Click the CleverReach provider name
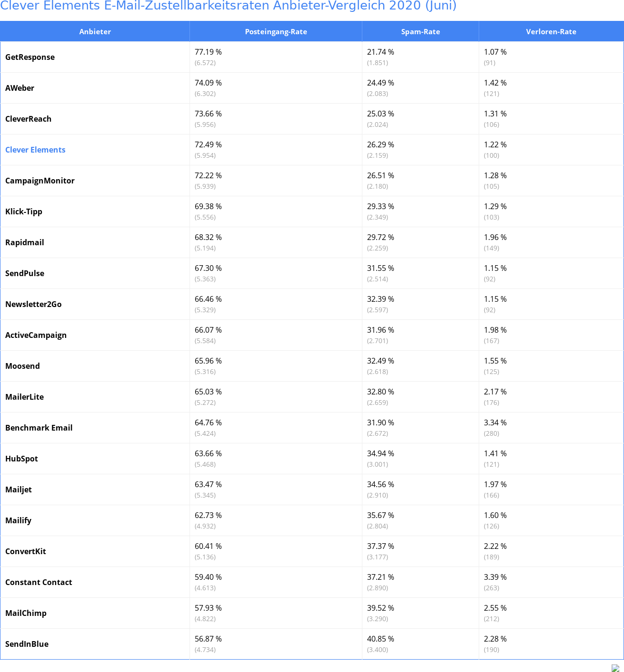The width and height of the screenshot is (624, 672). coord(28,119)
